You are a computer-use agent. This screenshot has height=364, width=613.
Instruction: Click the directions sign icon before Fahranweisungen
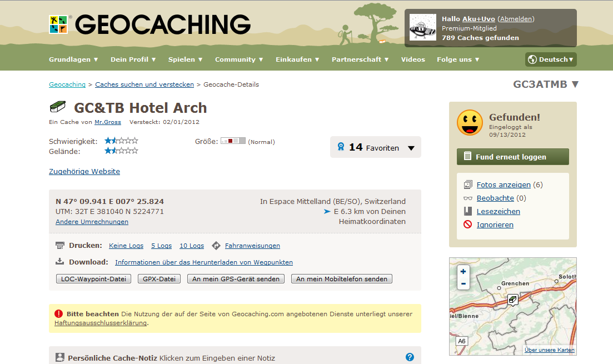[x=216, y=246]
